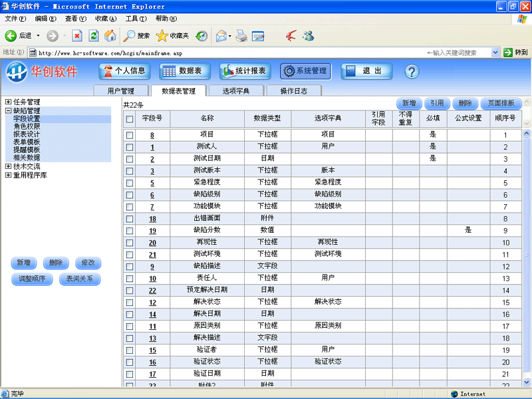Image resolution: width=532 pixels, height=399 pixels.
Task: Go to the IE Home page icon
Action: click(x=110, y=36)
